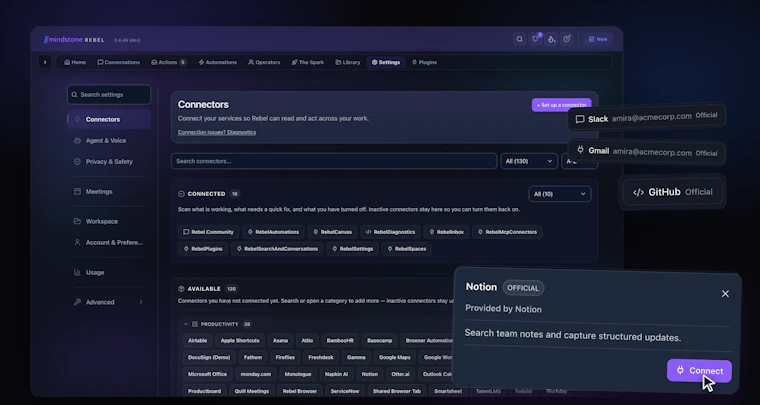
Task: Click the Set up a connector button
Action: click(561, 105)
